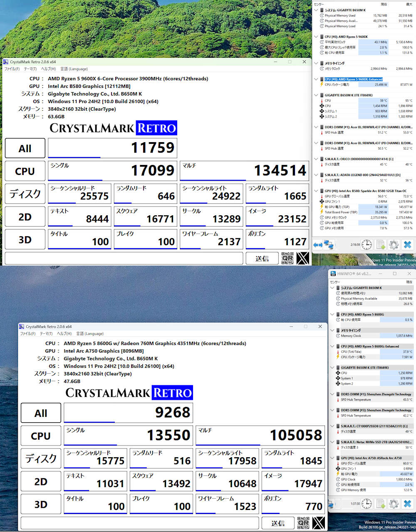The width and height of the screenshot is (416, 532).
Task: Click the X share icon in the 8600G CrystalMark window
Action: click(319, 523)
